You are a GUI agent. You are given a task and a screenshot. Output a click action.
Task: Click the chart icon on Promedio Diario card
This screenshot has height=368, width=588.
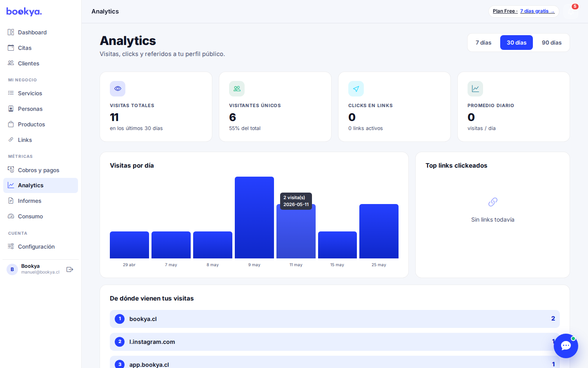[x=475, y=89]
